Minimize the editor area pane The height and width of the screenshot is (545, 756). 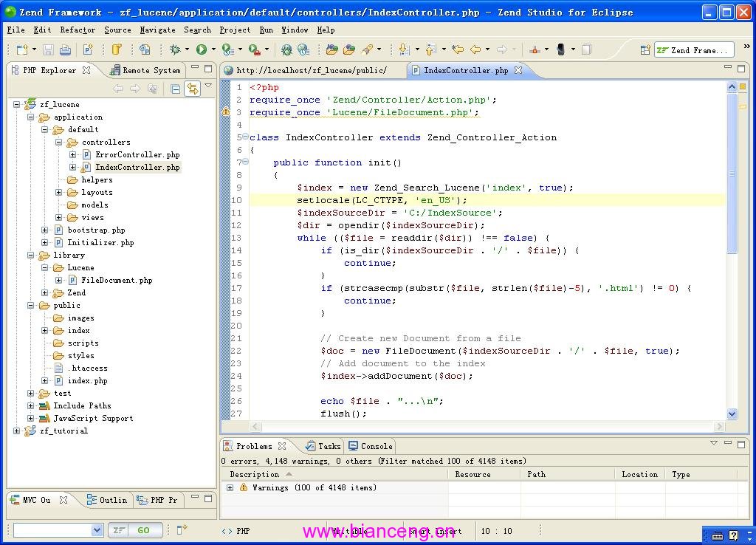click(727, 68)
